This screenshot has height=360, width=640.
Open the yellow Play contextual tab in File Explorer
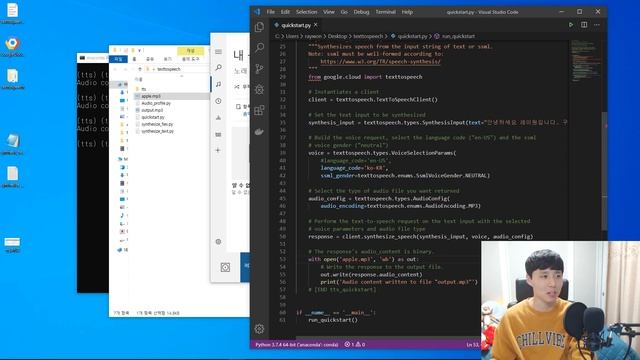(190, 51)
